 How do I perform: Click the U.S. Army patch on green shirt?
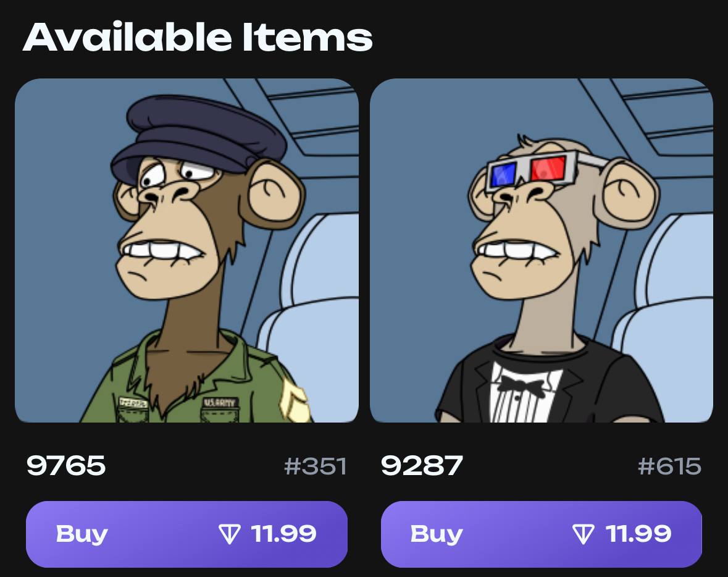[220, 403]
